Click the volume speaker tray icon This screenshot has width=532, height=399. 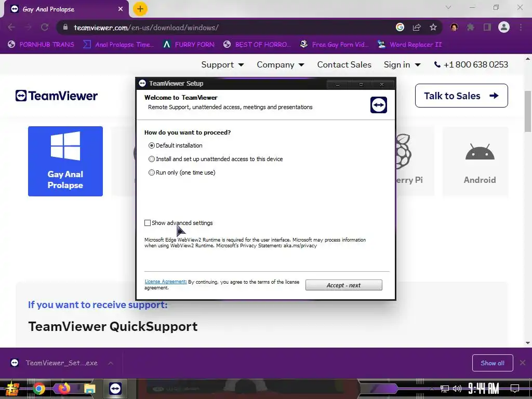pyautogui.click(x=457, y=389)
